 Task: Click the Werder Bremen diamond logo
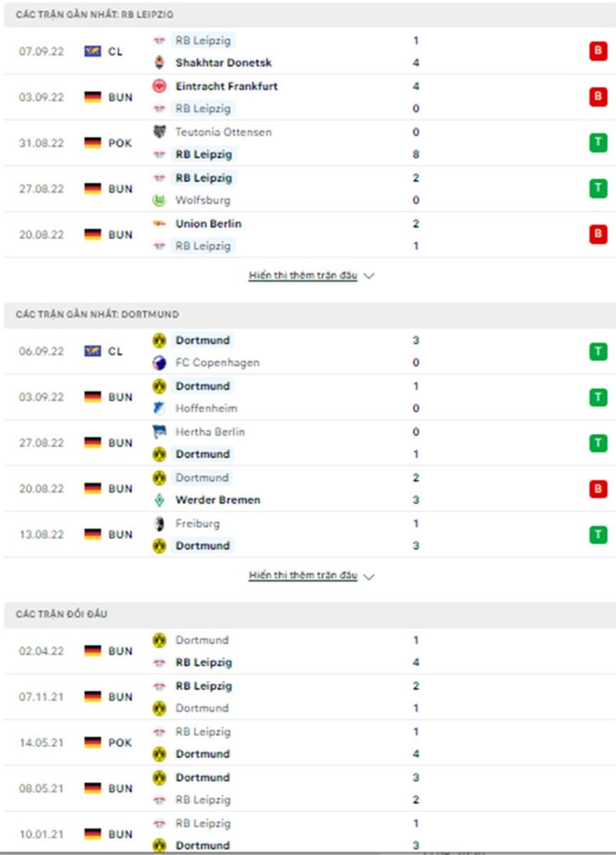click(159, 500)
